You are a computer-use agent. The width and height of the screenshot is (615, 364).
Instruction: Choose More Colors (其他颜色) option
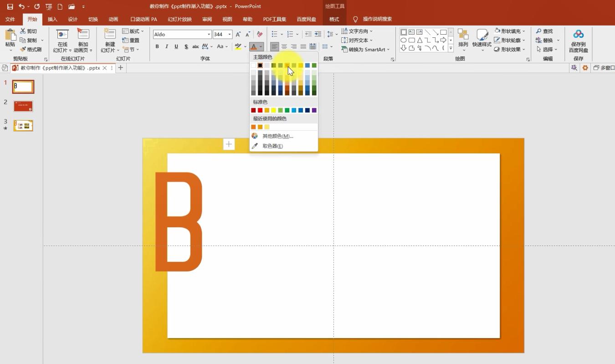277,136
